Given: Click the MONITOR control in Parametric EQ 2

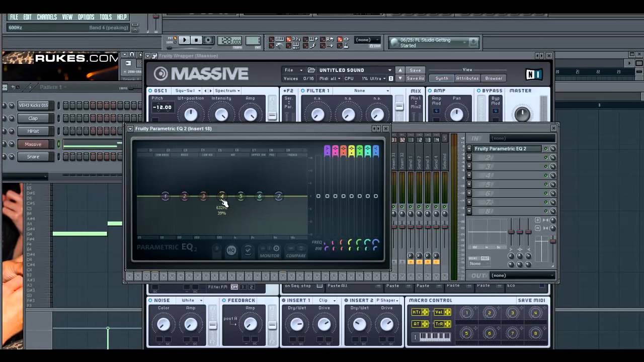Looking at the screenshot, I should 270,251.
